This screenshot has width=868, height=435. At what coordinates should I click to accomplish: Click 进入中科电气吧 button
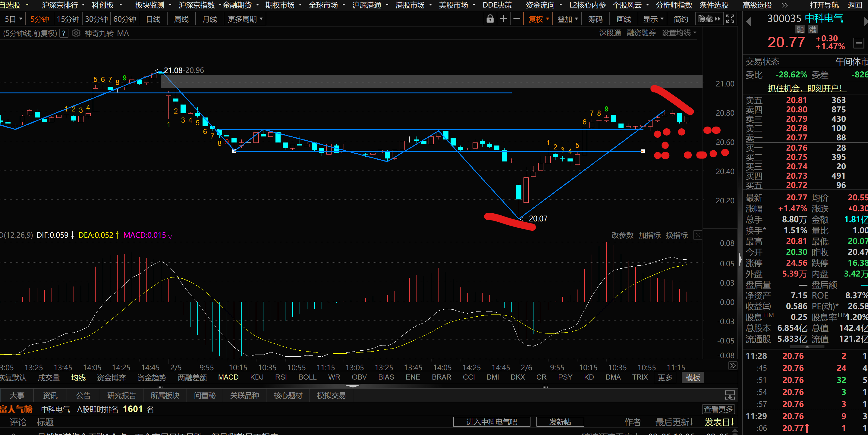491,422
